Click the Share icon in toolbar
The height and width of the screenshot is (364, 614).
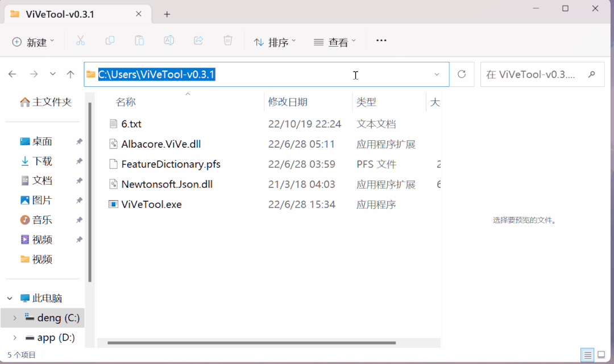(x=198, y=41)
